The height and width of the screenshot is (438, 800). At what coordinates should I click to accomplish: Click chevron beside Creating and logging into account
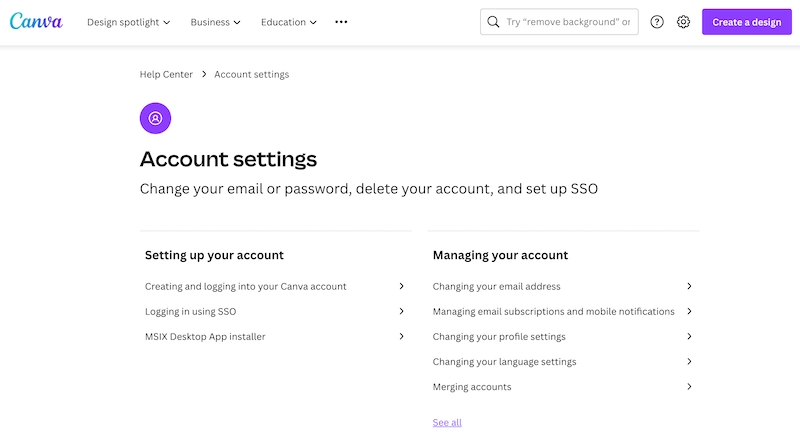pyautogui.click(x=402, y=286)
